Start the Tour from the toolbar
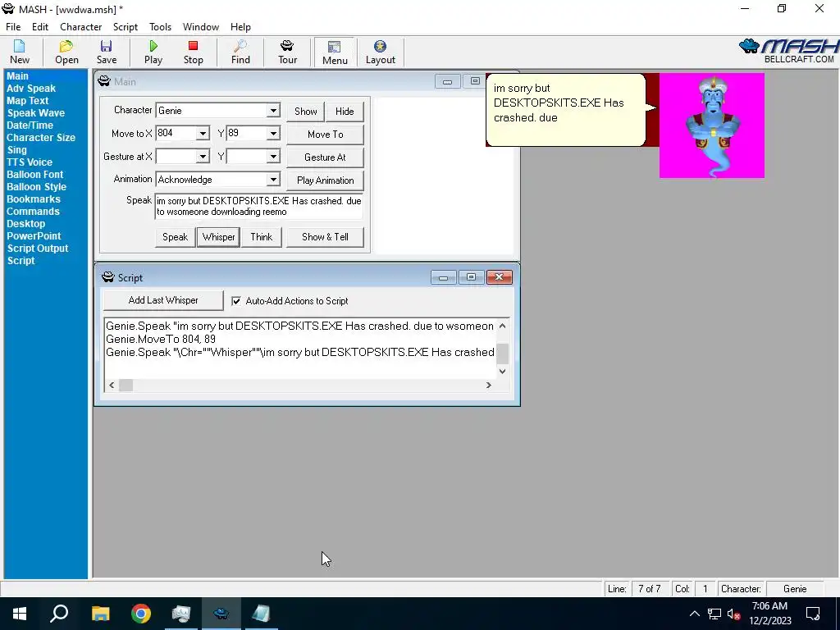The image size is (840, 630). pos(288,52)
